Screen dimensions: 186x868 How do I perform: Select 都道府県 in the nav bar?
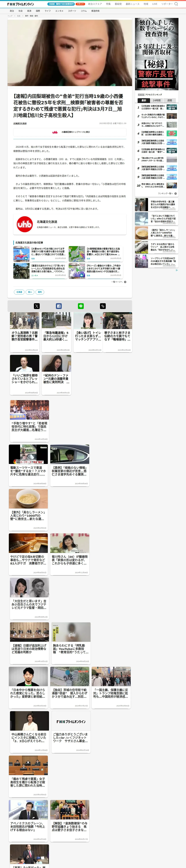tap(95, 11)
